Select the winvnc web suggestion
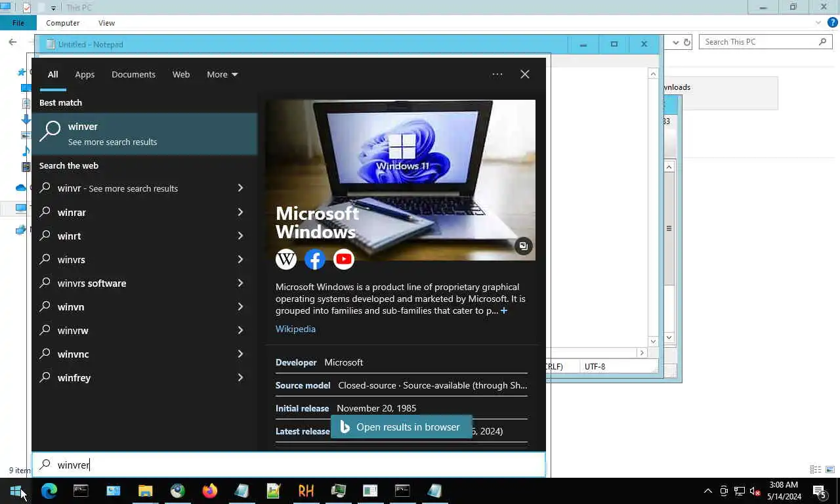The height and width of the screenshot is (504, 840). (x=144, y=354)
